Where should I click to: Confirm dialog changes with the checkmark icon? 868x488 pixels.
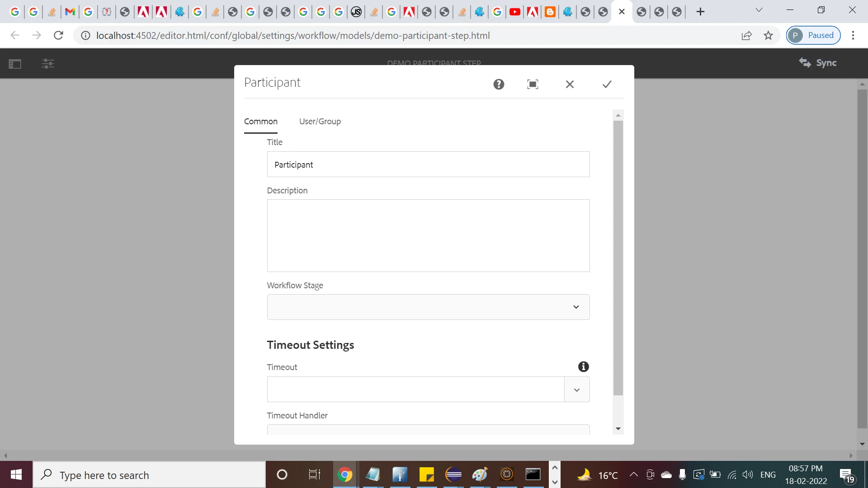tap(607, 84)
